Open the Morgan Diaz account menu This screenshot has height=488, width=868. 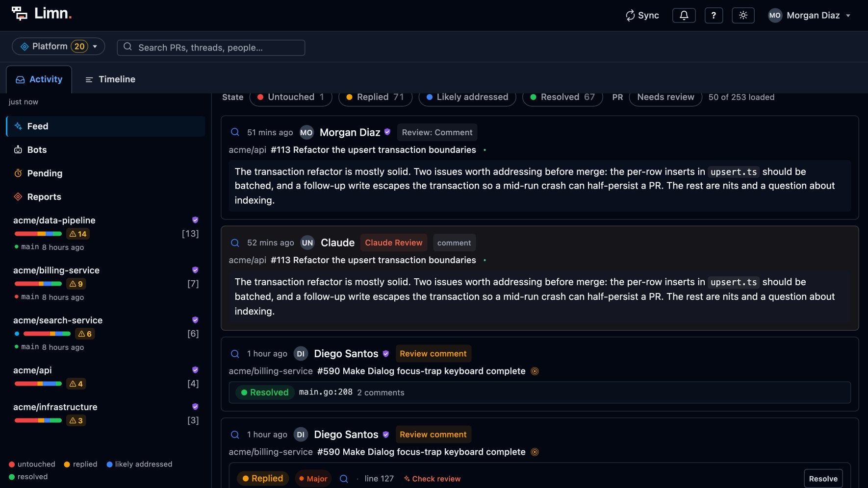click(809, 15)
